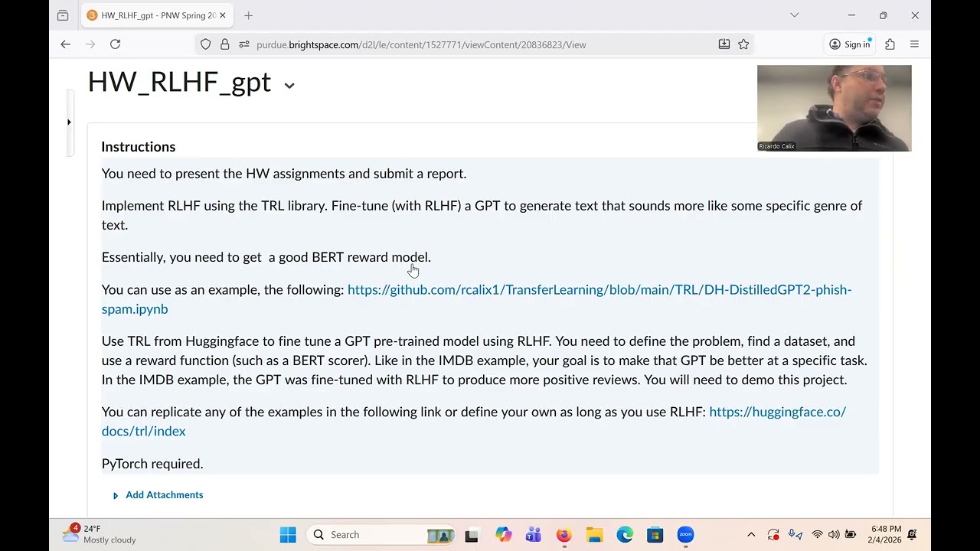Image resolution: width=980 pixels, height=551 pixels.
Task: Go forward to the next page
Action: point(90,44)
